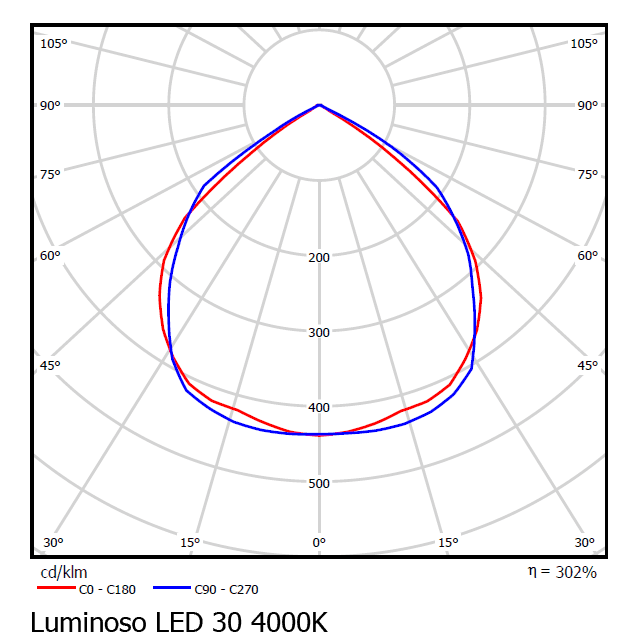
Task: Click the Luminoso LED 30 4000K title
Action: tap(178, 621)
